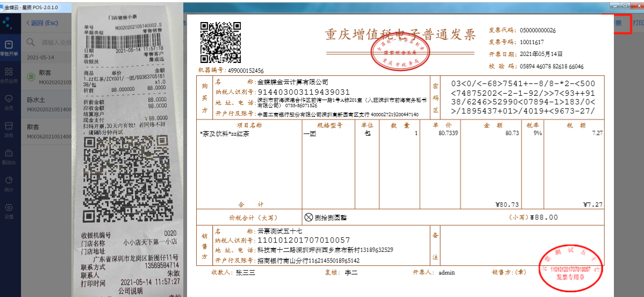Click buyer name 金蝶蝶金云计算有限公司
The width and height of the screenshot is (644, 297).
coord(292,82)
